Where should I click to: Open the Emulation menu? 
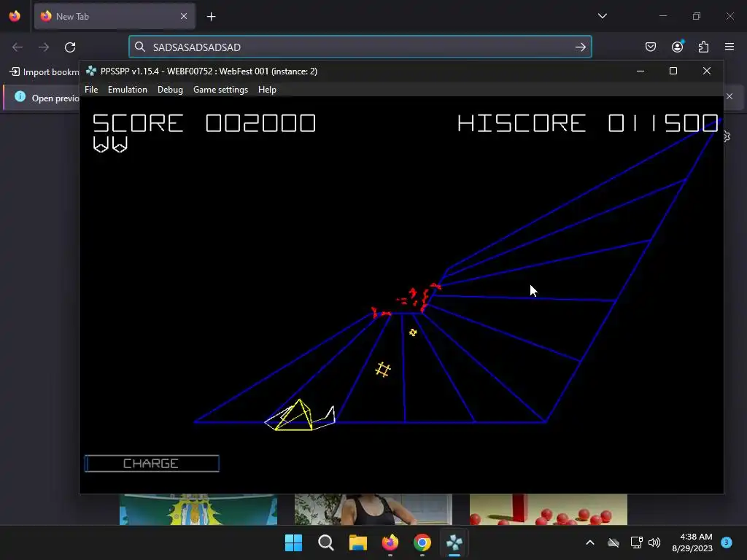(127, 90)
